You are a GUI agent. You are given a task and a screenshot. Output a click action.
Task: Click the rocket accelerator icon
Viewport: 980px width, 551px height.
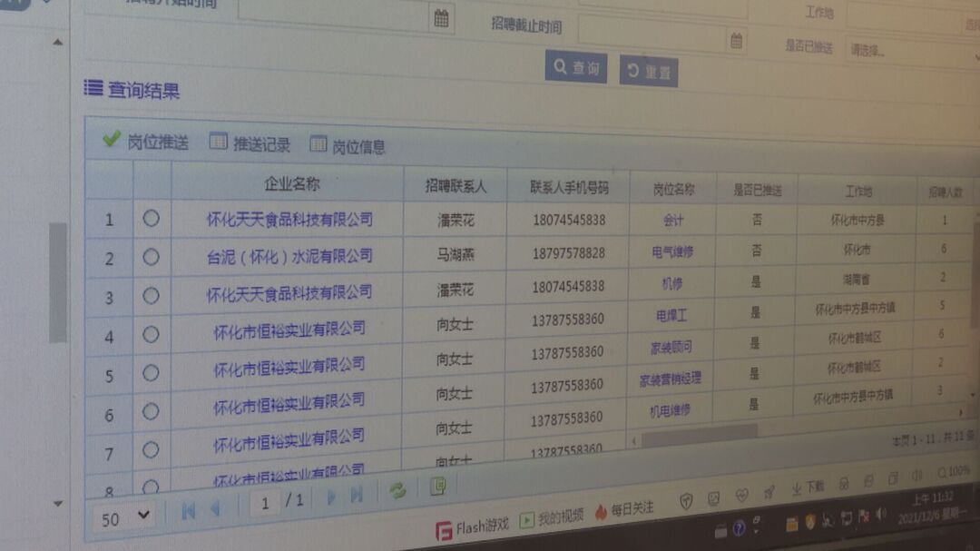coord(769,492)
